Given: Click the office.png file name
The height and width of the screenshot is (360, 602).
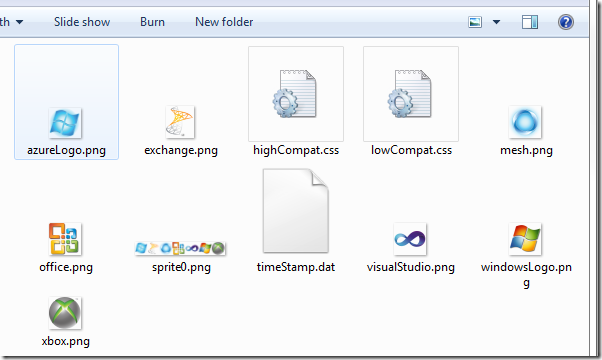Looking at the screenshot, I should [x=66, y=267].
